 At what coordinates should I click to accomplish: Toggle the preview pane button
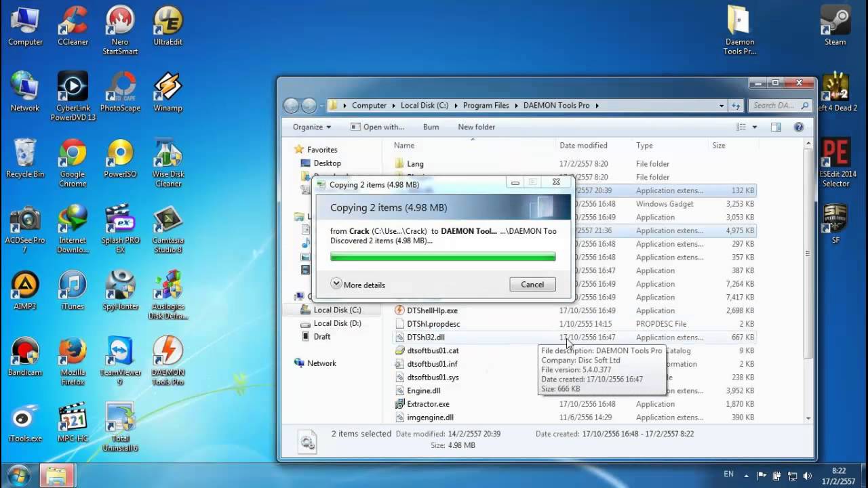(776, 127)
